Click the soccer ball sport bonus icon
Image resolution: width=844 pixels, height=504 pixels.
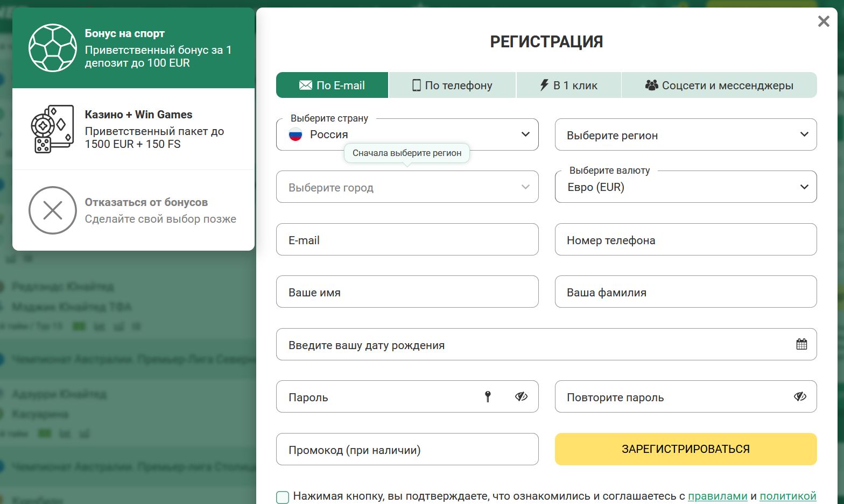[x=52, y=48]
